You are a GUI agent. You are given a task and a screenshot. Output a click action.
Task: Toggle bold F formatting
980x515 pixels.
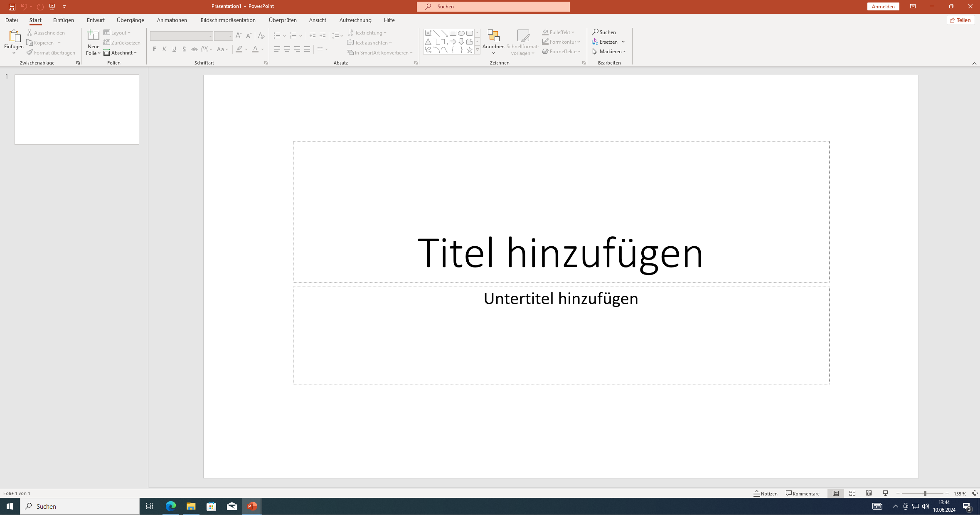coord(155,49)
